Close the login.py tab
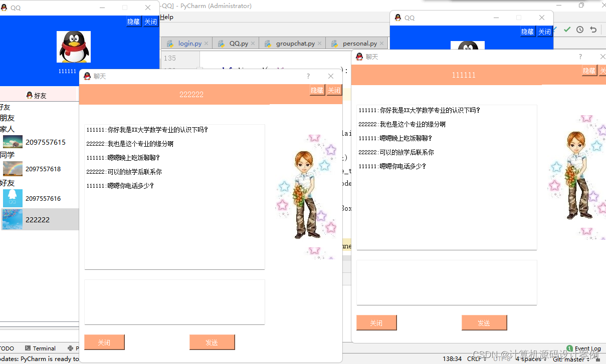 tap(207, 44)
